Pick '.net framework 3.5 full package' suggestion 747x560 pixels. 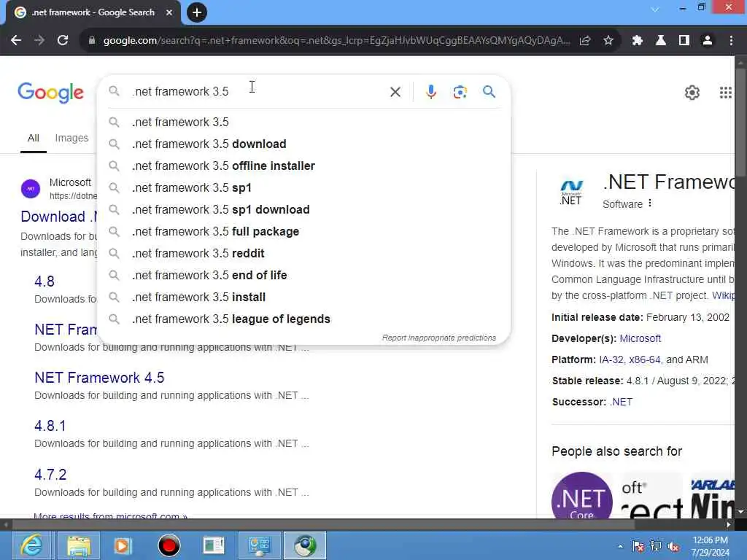point(303,231)
